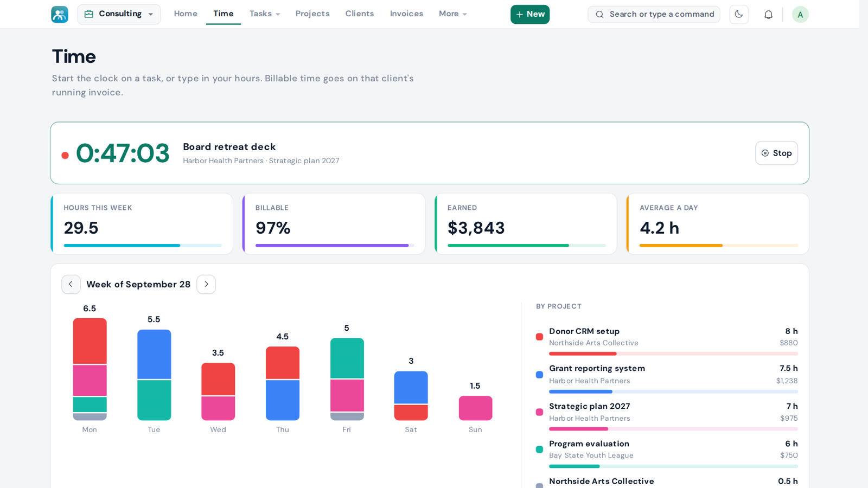Screen dimensions: 868x488
Task: Open the Consulting workspace dropdown
Action: pyautogui.click(x=119, y=14)
